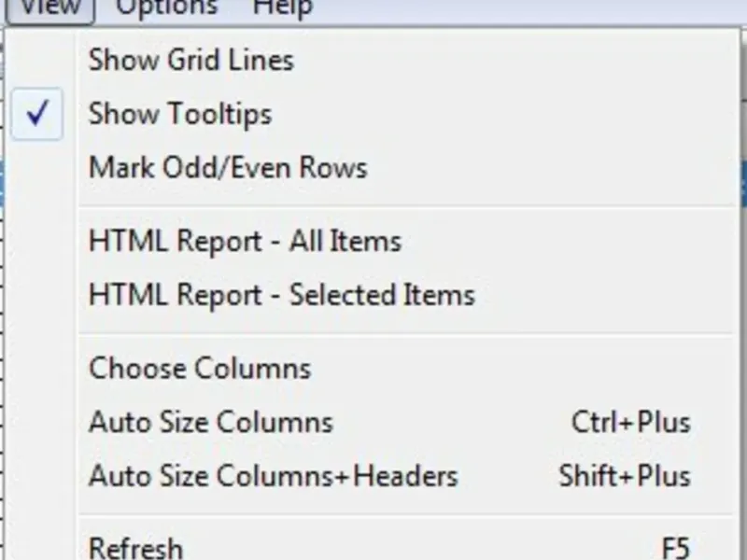The height and width of the screenshot is (560, 747).
Task: Open the Options menu
Action: click(166, 8)
